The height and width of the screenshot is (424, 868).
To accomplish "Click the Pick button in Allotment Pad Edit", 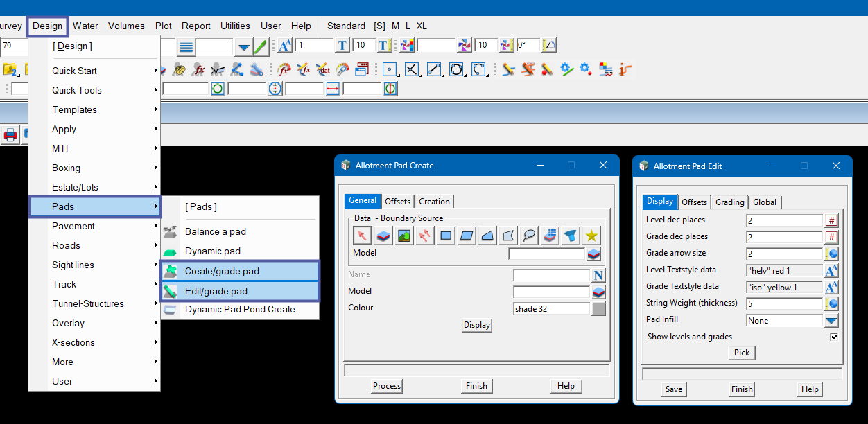I will 741,353.
